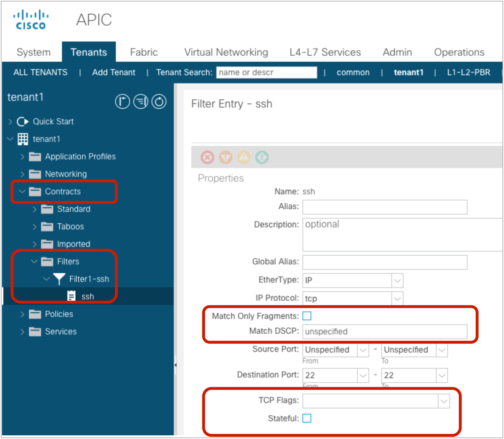
Task: Click the Quick Start play icon
Action: click(23, 122)
